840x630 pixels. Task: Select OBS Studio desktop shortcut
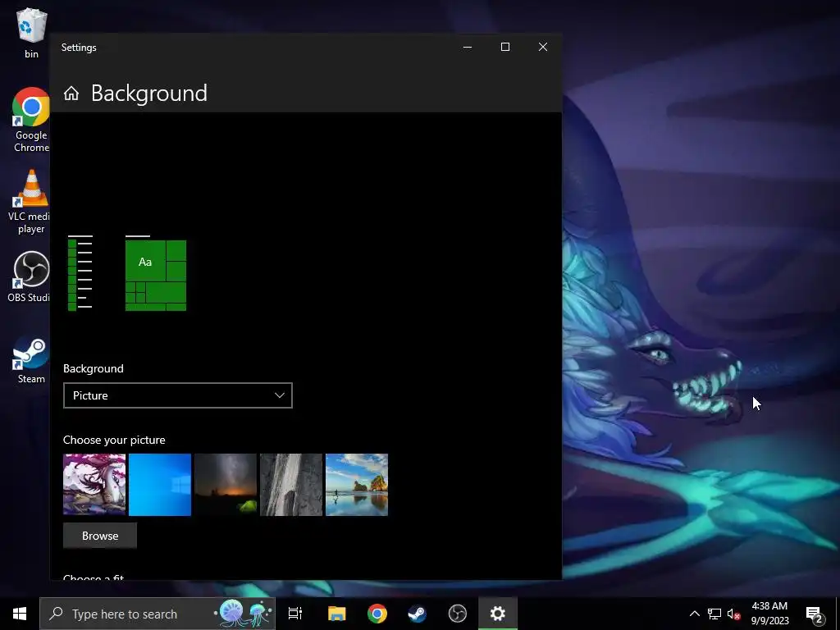pos(30,277)
